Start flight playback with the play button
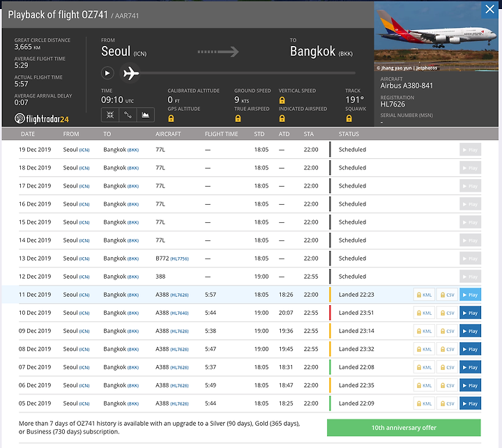The width and height of the screenshot is (502, 448). pyautogui.click(x=107, y=73)
